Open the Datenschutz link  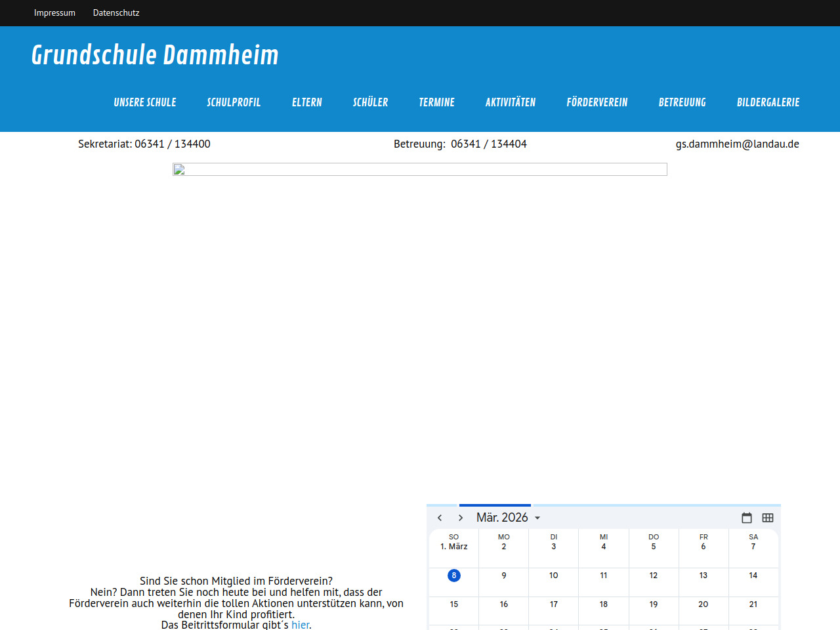pyautogui.click(x=116, y=12)
